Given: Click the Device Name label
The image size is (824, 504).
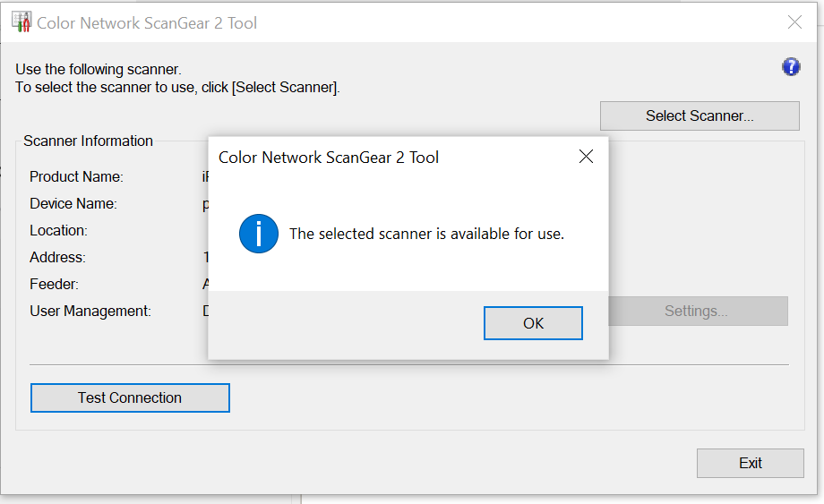Looking at the screenshot, I should [73, 203].
